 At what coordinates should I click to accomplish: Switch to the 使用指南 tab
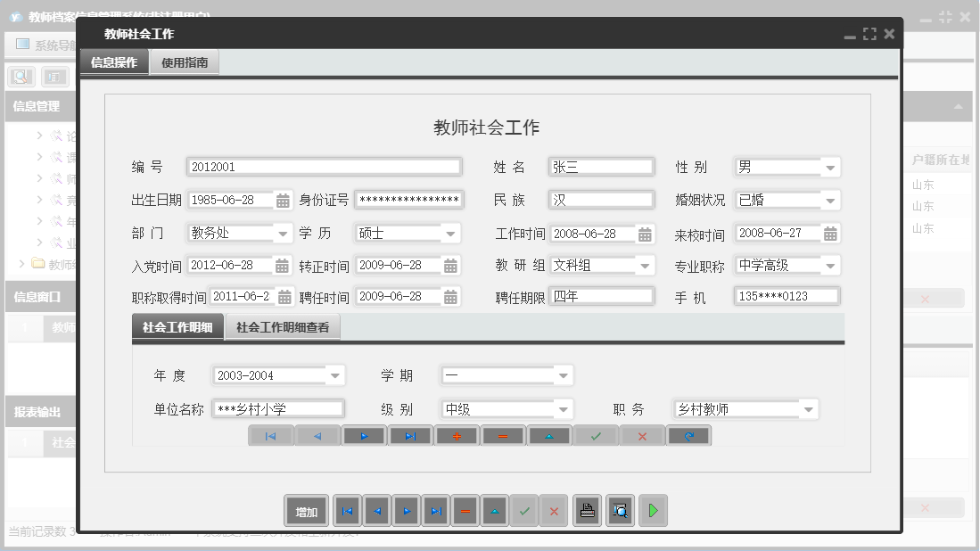[x=186, y=62]
